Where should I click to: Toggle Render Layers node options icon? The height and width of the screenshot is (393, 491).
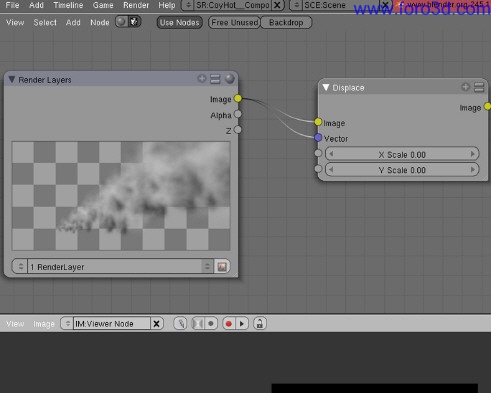point(215,79)
